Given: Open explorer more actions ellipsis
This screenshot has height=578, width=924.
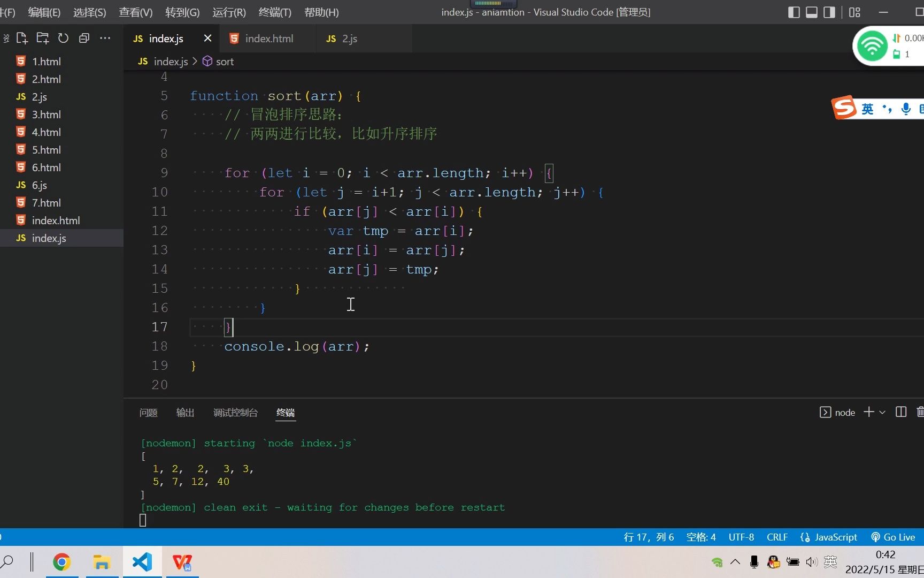Looking at the screenshot, I should pos(105,38).
